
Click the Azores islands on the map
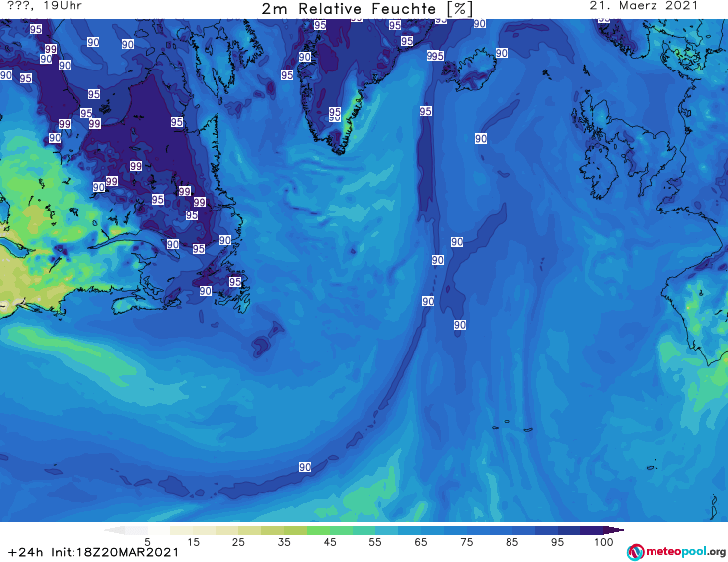click(x=512, y=426)
